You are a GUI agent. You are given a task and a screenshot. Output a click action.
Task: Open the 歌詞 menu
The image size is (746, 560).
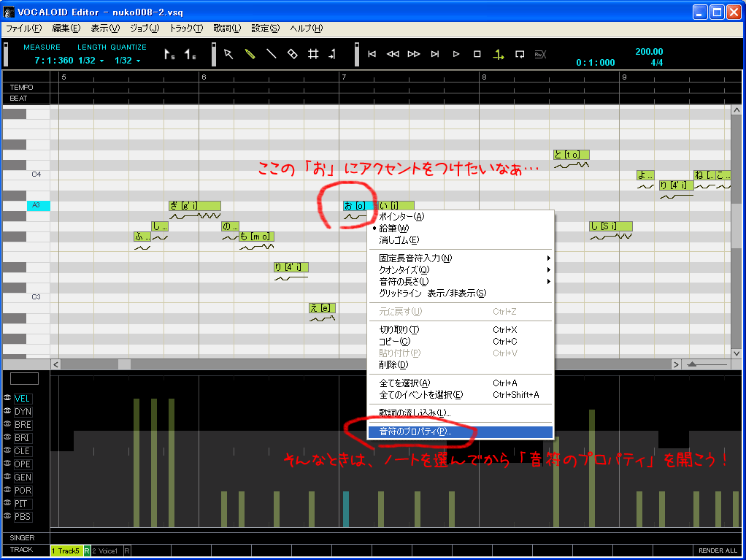tap(227, 28)
